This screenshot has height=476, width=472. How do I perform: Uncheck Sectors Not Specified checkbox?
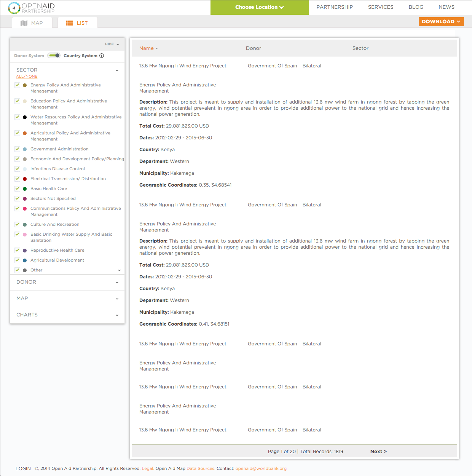point(18,199)
